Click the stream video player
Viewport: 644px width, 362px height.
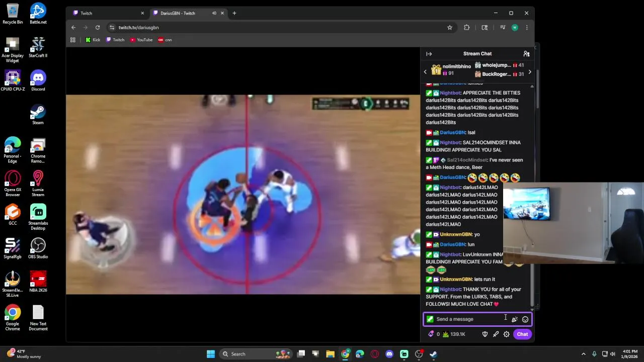coord(243,195)
